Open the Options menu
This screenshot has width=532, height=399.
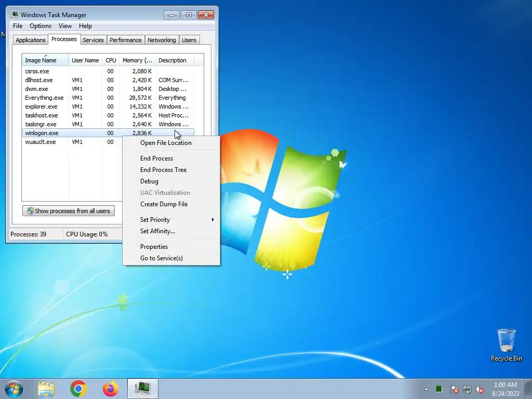(41, 26)
